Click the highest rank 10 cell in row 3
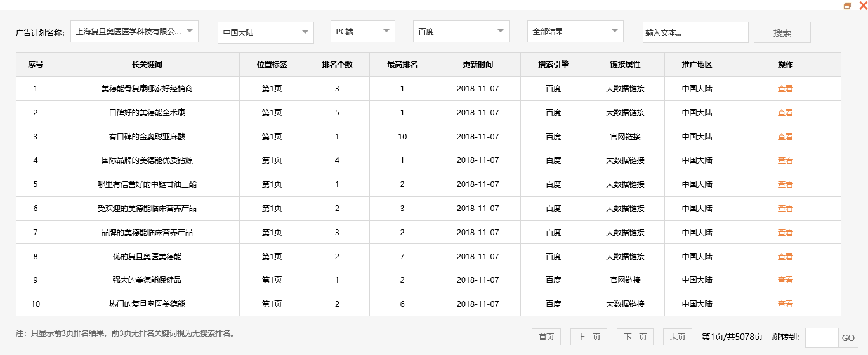This screenshot has height=355, width=868. pyautogui.click(x=402, y=137)
